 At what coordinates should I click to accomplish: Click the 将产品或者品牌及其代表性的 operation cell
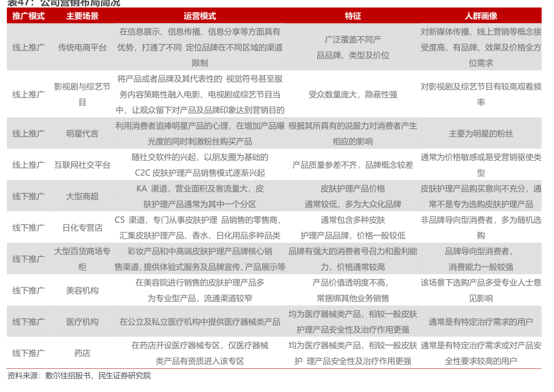pos(200,94)
